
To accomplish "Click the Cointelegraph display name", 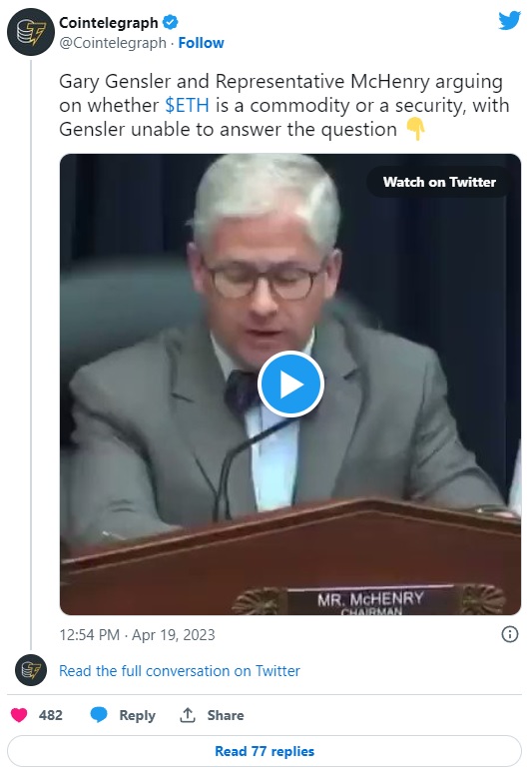I will tap(109, 22).
